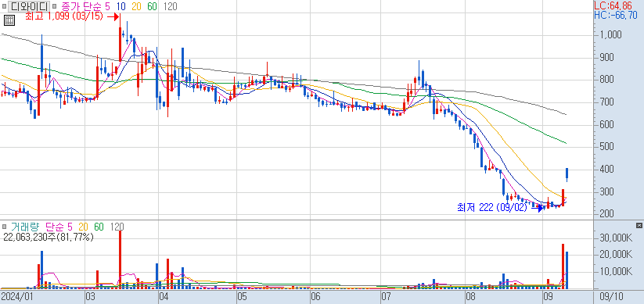Viewport: 644px width, 304px height.
Task: Click the 30,000K volume axis label
Action: [x=616, y=238]
